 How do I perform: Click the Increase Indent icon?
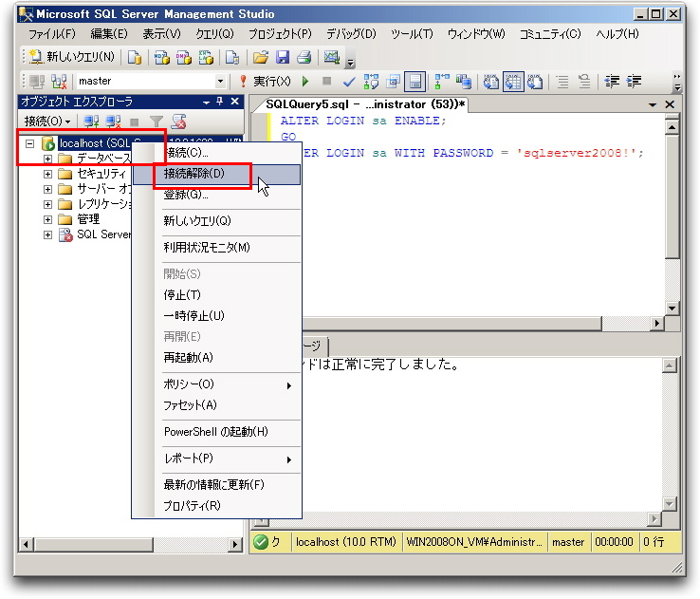634,82
